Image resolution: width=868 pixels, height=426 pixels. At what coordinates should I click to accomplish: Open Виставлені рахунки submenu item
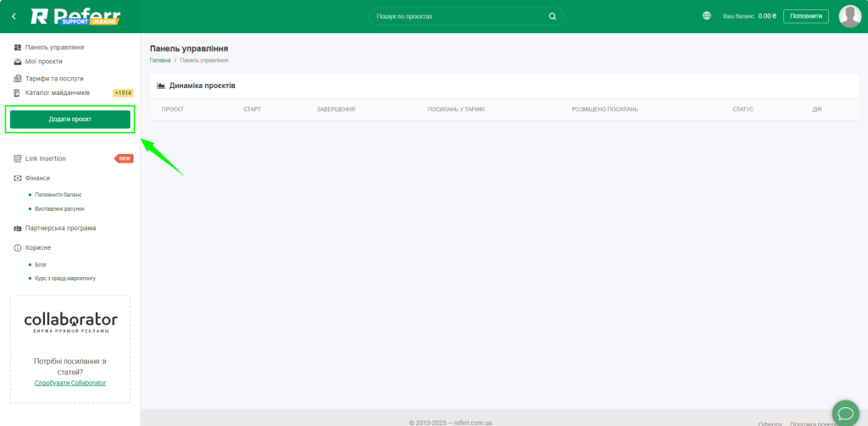pyautogui.click(x=59, y=208)
